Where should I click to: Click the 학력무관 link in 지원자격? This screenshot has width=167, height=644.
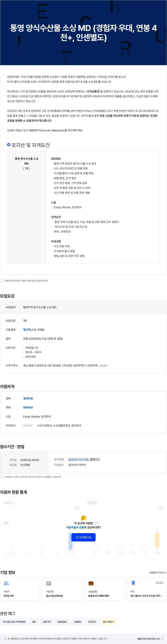(28, 407)
